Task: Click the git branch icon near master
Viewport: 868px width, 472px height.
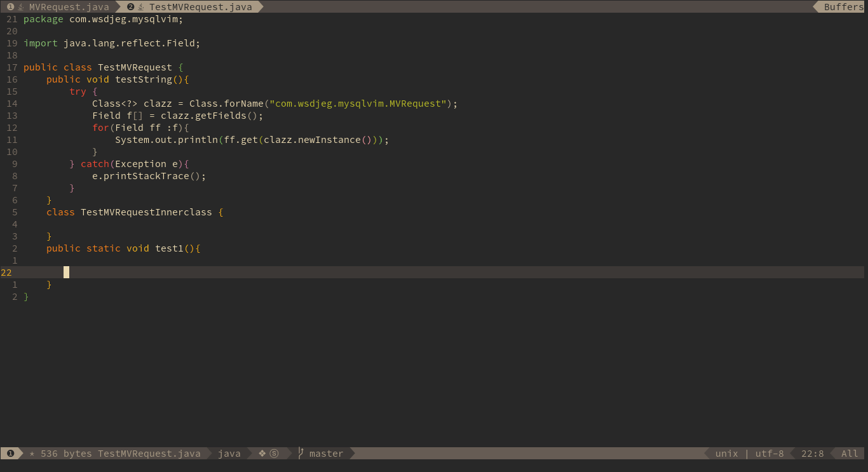Action: point(301,453)
